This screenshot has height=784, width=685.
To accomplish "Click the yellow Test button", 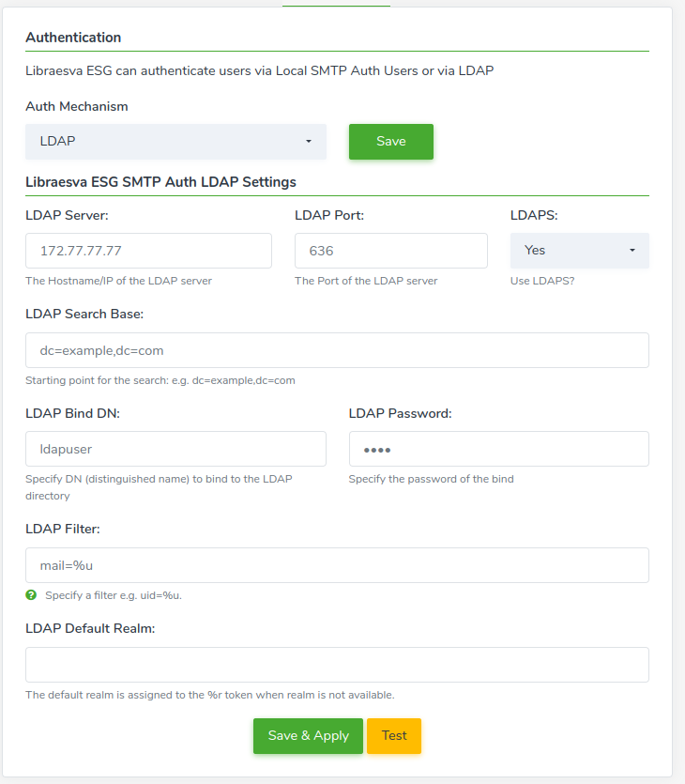I will 394,736.
